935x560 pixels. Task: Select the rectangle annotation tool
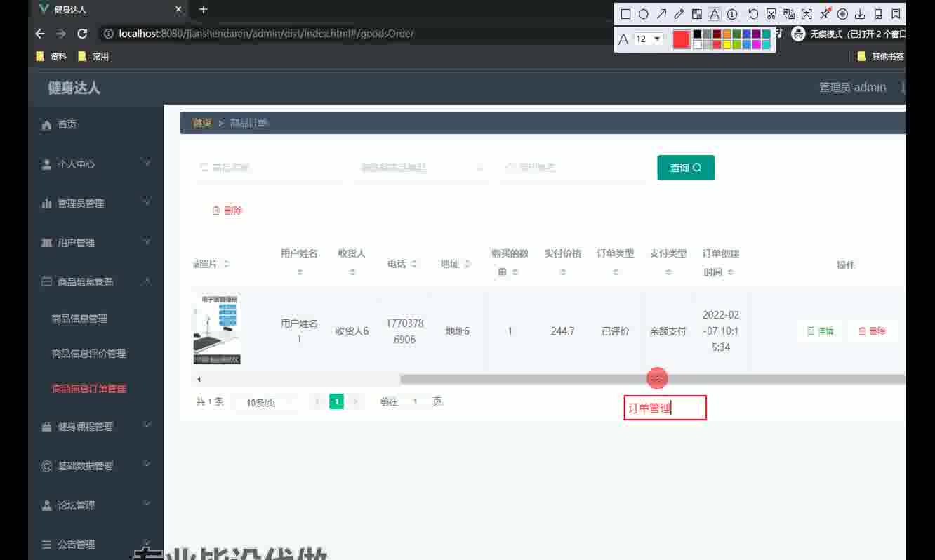[625, 14]
